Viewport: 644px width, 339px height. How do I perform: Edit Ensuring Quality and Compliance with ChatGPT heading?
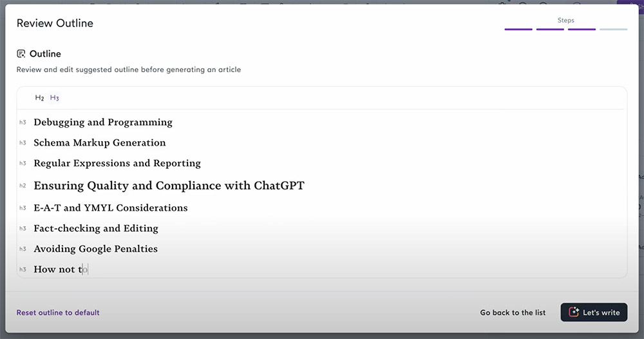(x=169, y=186)
